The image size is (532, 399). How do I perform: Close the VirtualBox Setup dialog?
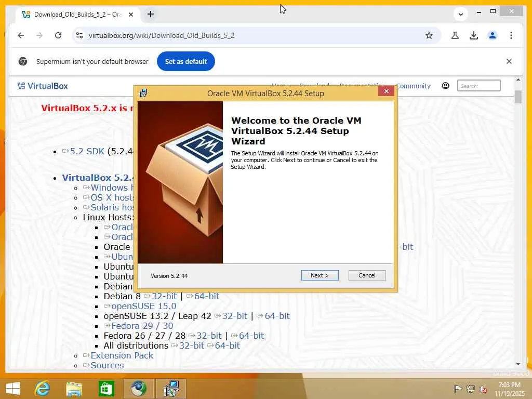386,91
